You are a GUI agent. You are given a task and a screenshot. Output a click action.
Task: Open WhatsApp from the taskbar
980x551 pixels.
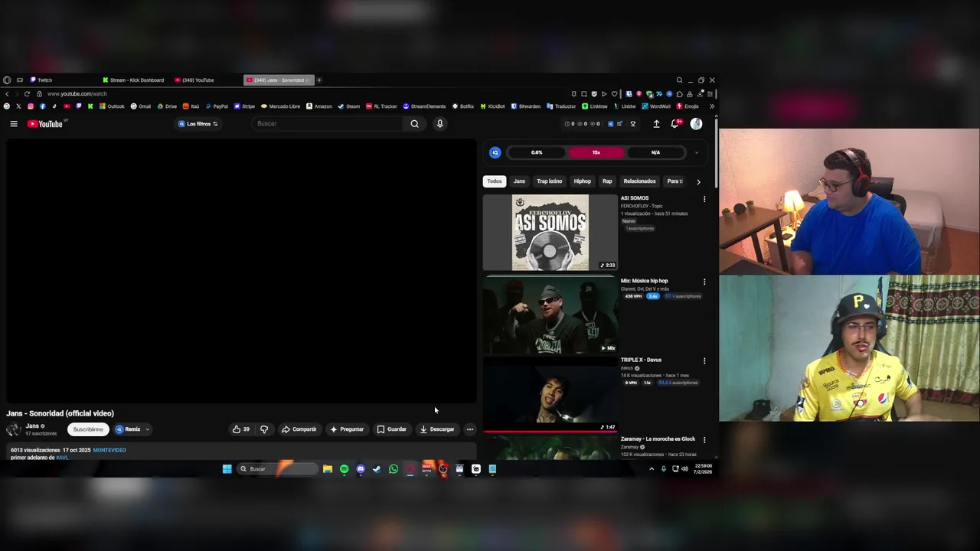coord(394,469)
